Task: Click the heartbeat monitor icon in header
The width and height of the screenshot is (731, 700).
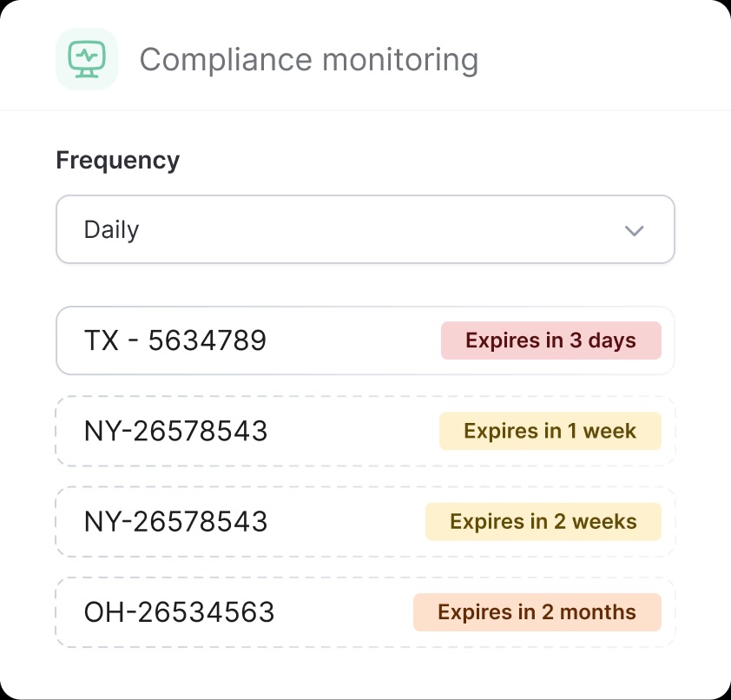Action: coord(87,59)
